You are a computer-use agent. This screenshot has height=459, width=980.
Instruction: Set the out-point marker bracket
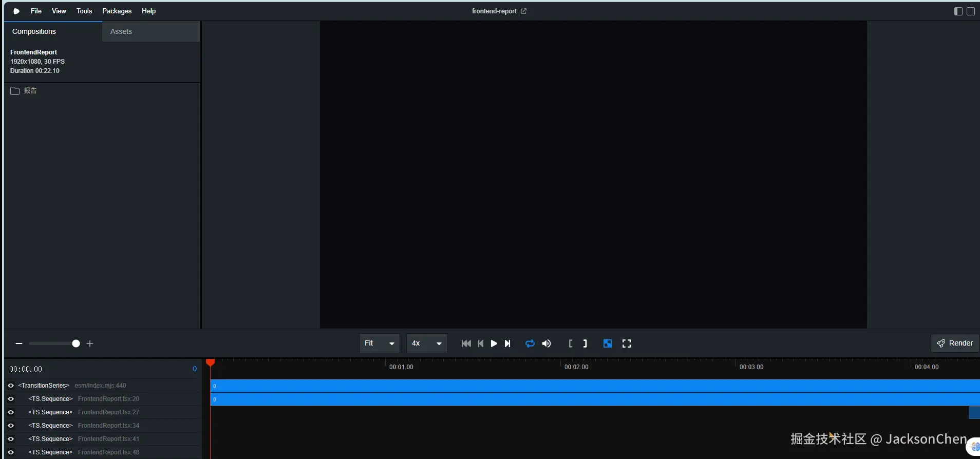(x=585, y=343)
